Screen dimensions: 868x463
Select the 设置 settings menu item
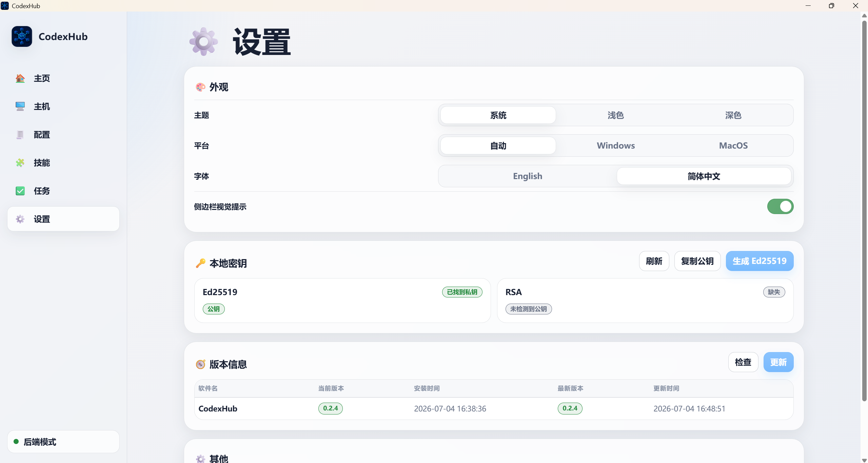[63, 219]
